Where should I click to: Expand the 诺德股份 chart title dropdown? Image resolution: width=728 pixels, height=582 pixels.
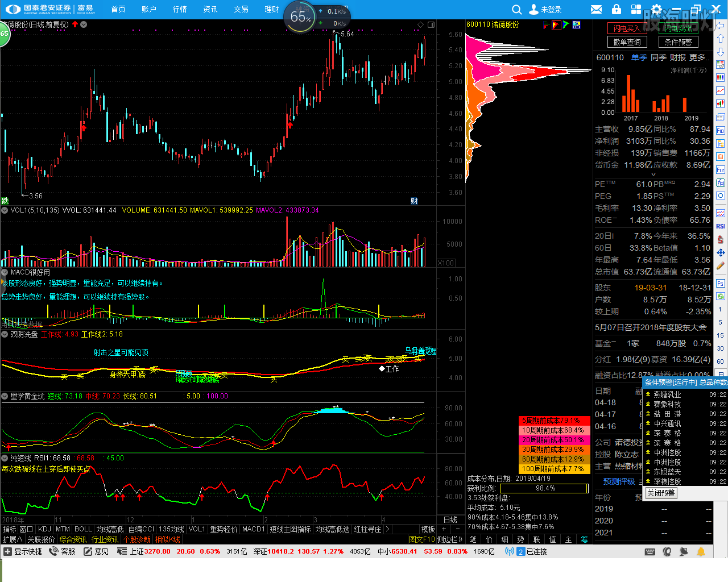[x=84, y=24]
